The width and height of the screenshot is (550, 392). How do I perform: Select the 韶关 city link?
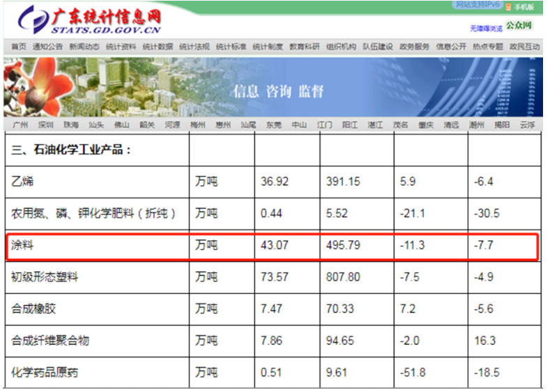coord(147,125)
